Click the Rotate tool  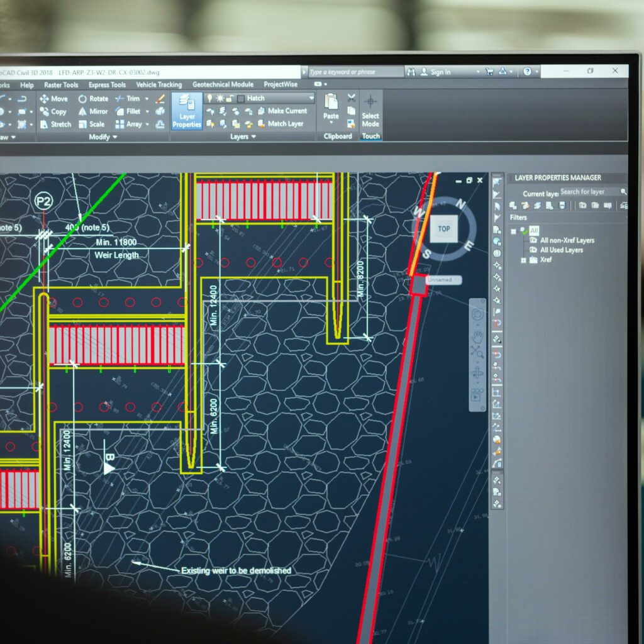(93, 99)
